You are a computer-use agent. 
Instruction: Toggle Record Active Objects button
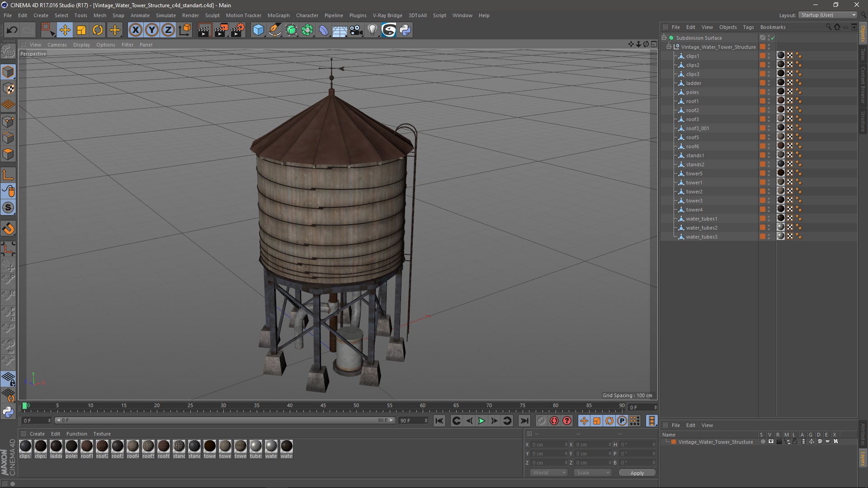(x=541, y=421)
